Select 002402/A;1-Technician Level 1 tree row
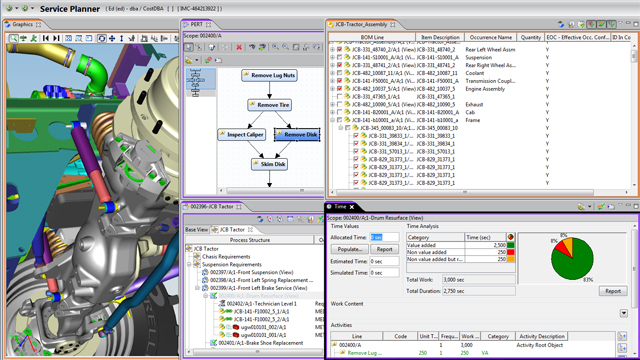Viewport: 640px width, 360px height. (258, 304)
